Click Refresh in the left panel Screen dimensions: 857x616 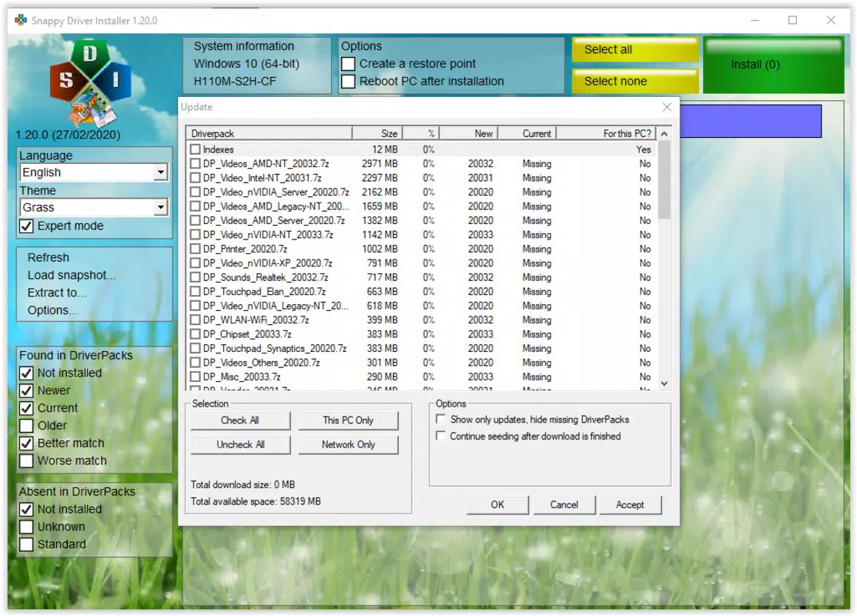(x=49, y=257)
